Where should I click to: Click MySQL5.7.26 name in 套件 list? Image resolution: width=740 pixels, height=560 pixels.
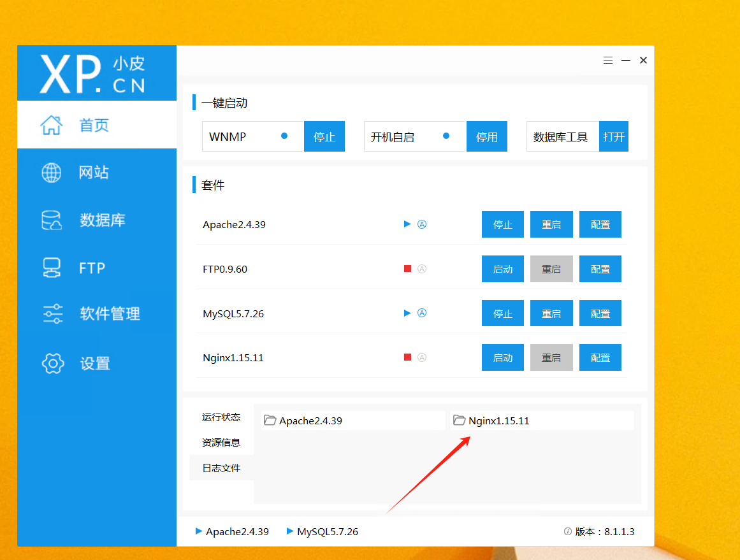[x=233, y=313]
